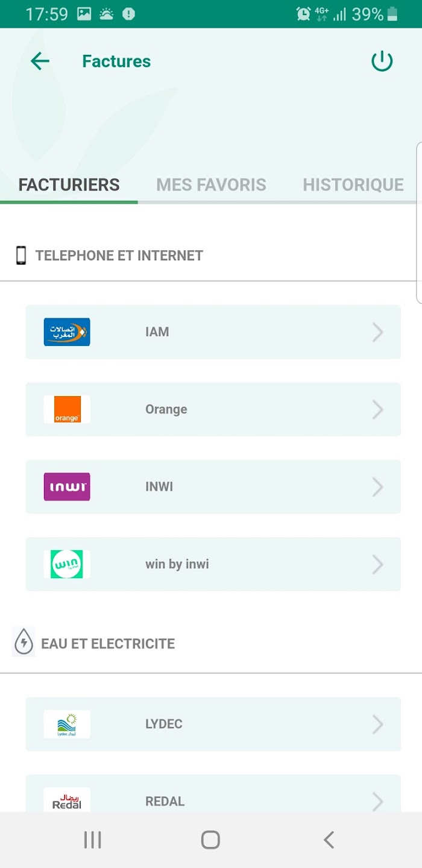Switch to the HISTORIQUE tab
This screenshot has width=422, height=868.
(x=353, y=184)
